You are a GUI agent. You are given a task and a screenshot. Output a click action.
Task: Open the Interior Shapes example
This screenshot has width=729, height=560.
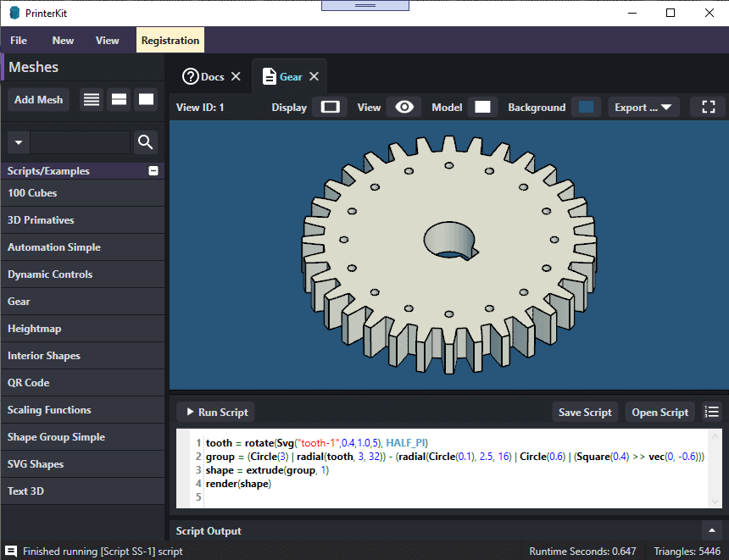tap(83, 356)
